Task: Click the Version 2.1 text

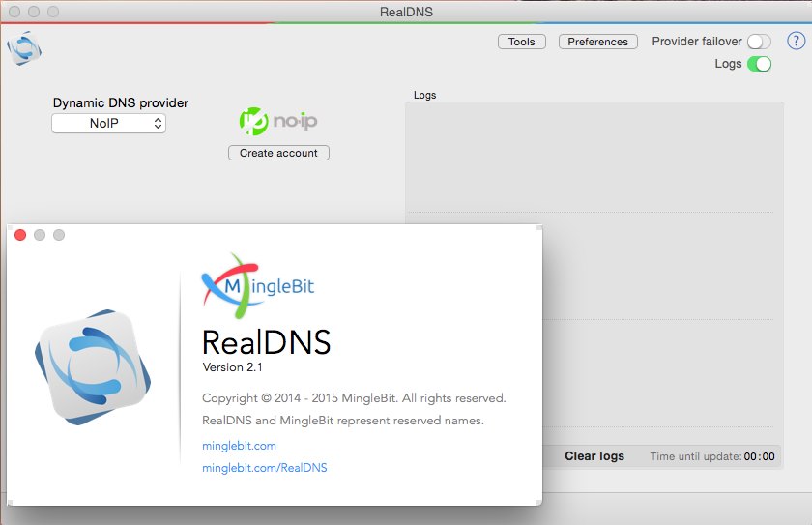Action: 233,367
